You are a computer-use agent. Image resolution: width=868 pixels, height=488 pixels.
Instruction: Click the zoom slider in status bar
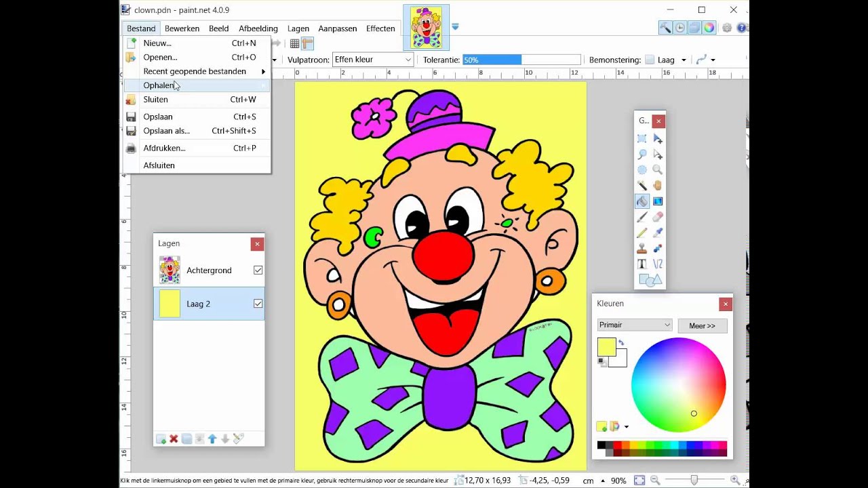pos(694,480)
